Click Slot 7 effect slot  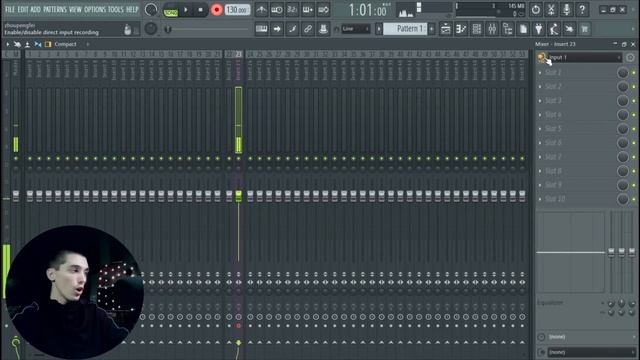[x=580, y=157]
